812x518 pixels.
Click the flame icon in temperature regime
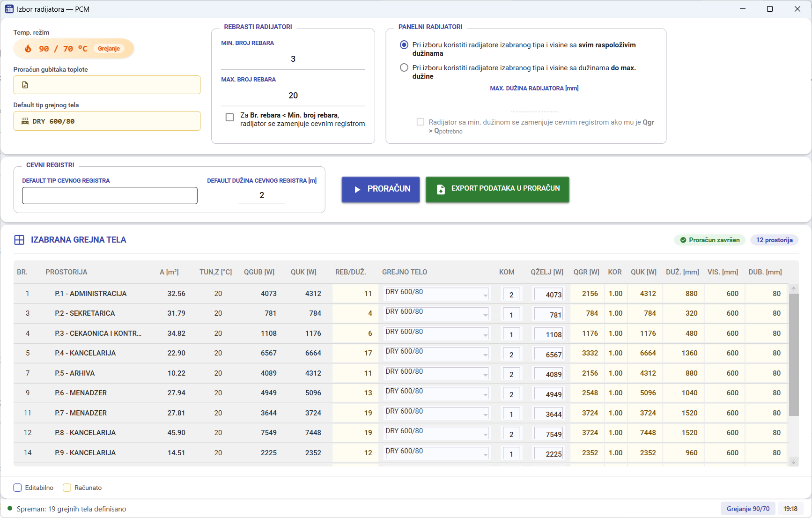click(x=28, y=49)
